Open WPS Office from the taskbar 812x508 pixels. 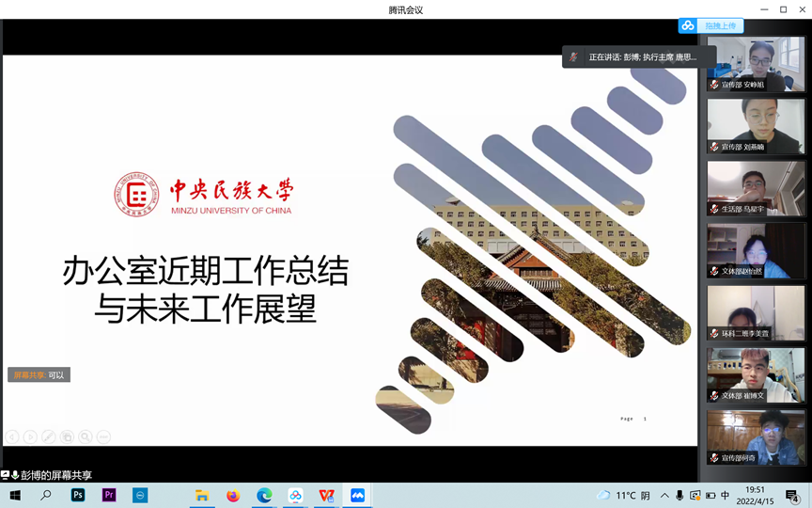click(326, 495)
